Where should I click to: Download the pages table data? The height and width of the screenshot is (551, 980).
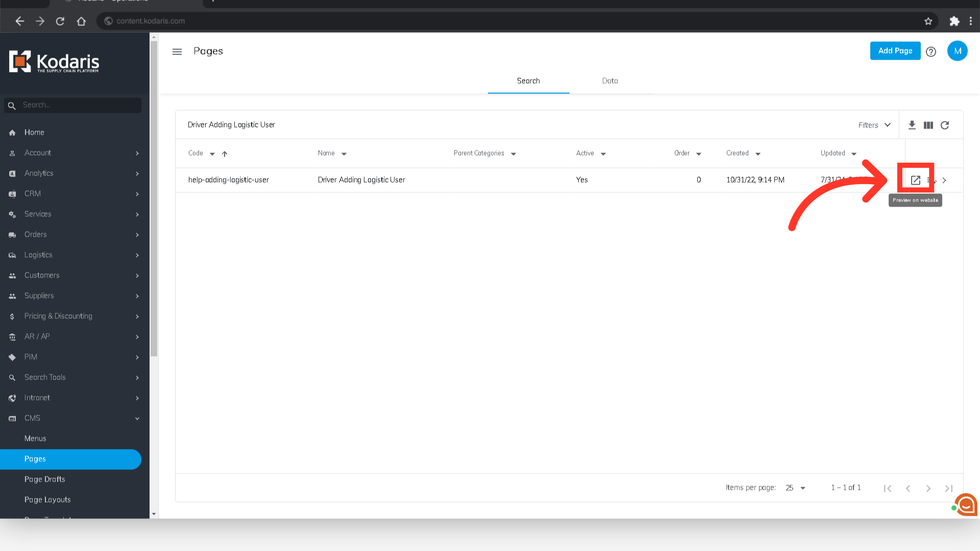point(912,125)
